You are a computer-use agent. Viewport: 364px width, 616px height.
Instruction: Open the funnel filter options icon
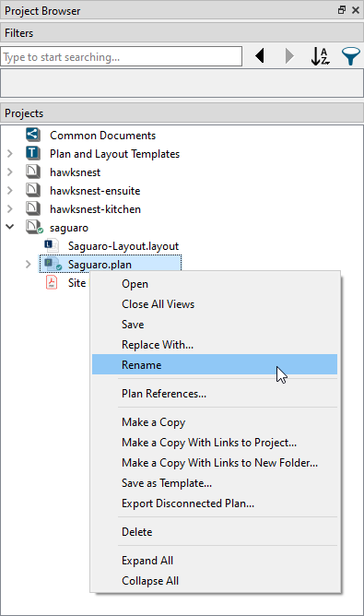click(351, 56)
